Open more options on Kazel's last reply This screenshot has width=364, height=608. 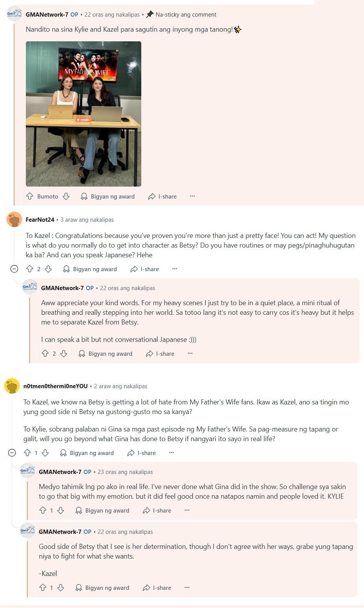(187, 588)
